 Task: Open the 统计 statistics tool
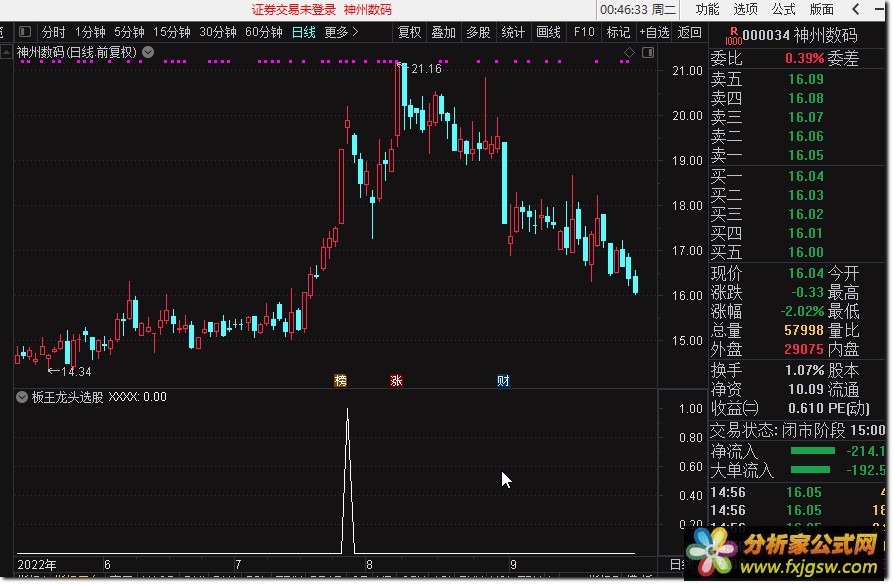pyautogui.click(x=513, y=33)
